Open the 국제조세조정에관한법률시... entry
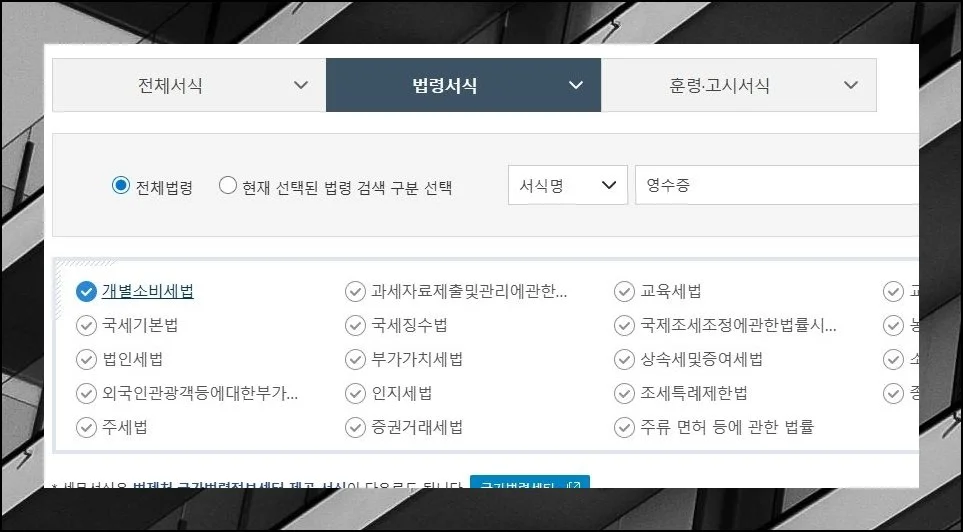The height and width of the screenshot is (532, 963). 738,325
